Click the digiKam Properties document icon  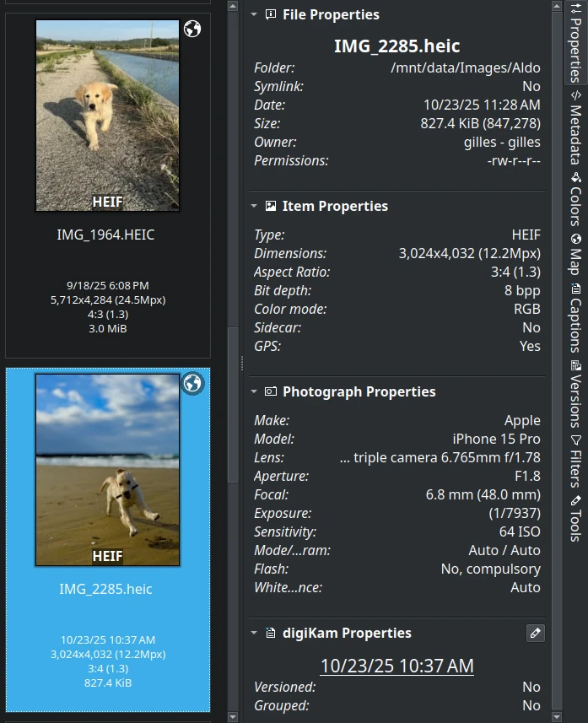pyautogui.click(x=271, y=633)
